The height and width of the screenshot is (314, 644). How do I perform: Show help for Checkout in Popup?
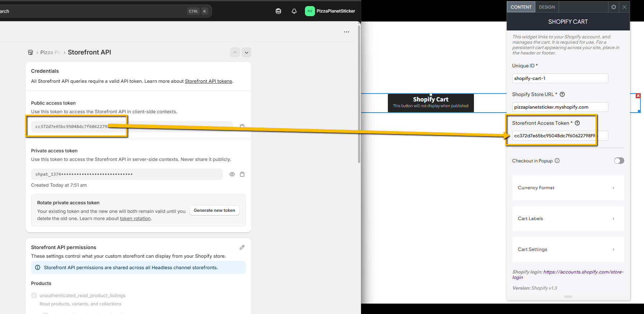[557, 161]
